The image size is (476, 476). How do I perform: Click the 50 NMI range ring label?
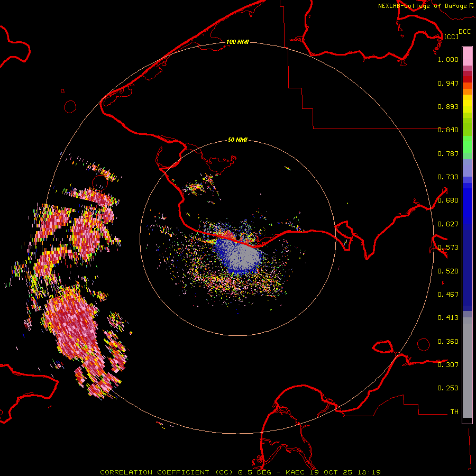click(x=237, y=140)
